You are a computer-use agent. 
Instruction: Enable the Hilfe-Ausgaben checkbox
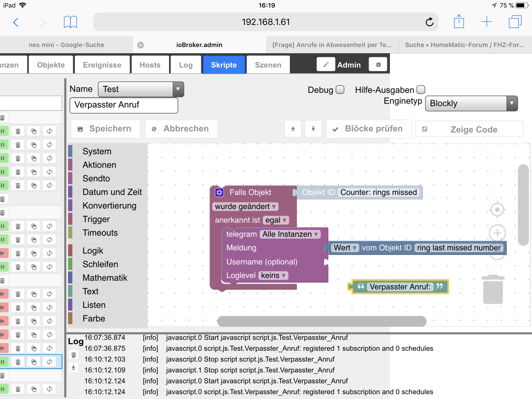421,90
